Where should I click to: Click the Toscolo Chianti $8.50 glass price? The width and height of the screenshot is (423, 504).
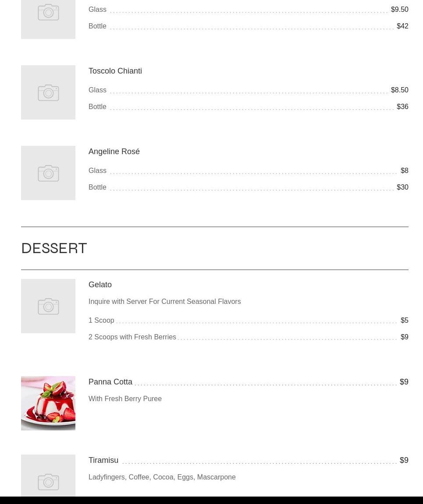click(x=399, y=90)
